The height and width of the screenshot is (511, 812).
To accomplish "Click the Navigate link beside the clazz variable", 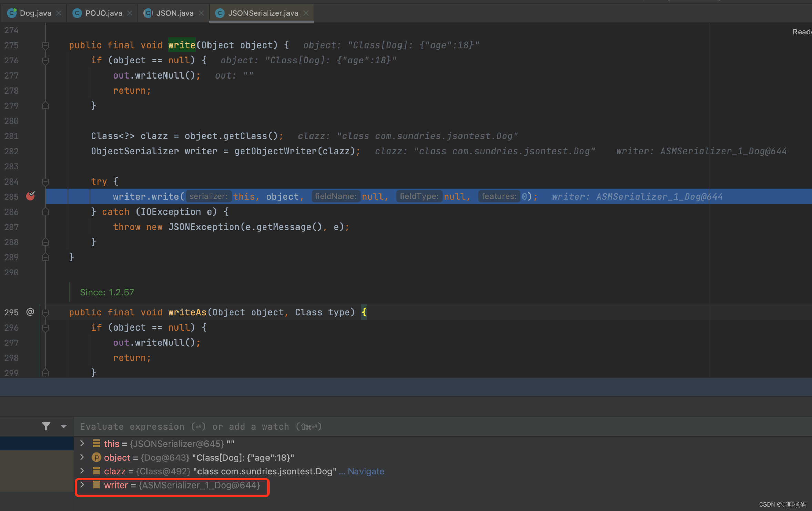I will click(x=366, y=471).
